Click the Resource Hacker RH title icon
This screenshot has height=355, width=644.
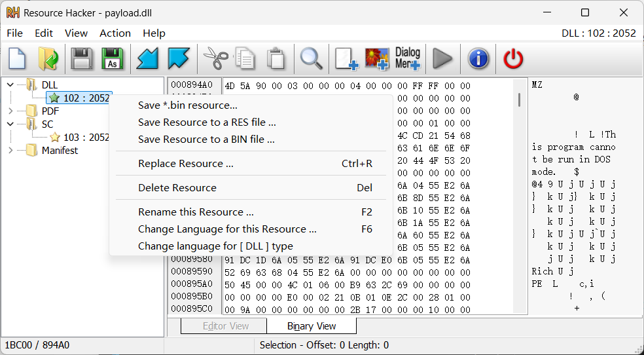[12, 12]
